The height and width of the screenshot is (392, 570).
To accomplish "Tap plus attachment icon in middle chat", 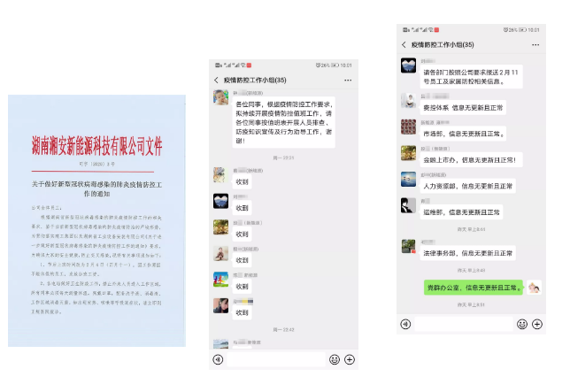I will pyautogui.click(x=349, y=359).
